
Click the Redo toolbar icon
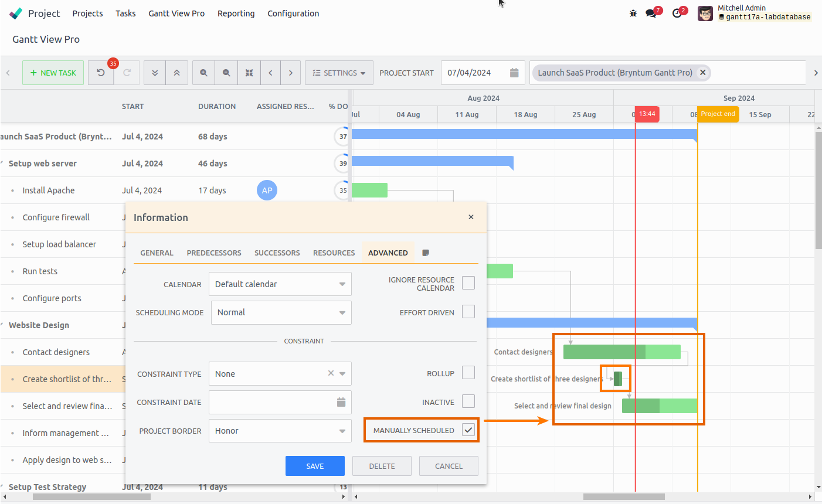[127, 72]
